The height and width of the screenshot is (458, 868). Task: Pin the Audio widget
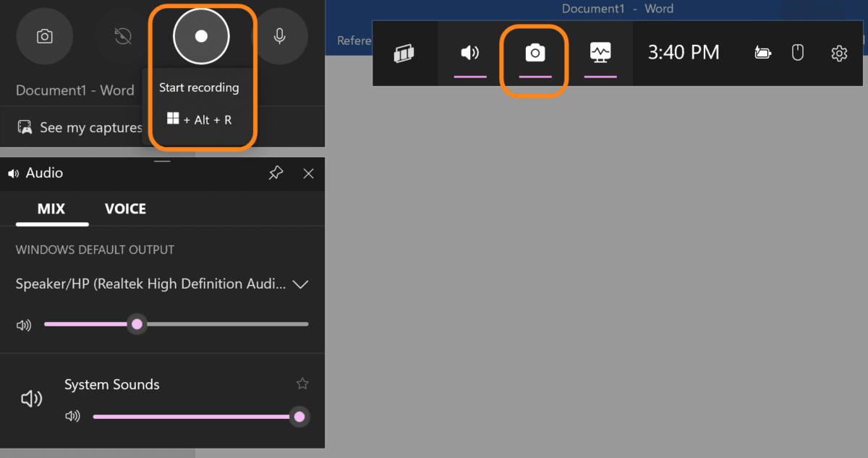coord(276,173)
